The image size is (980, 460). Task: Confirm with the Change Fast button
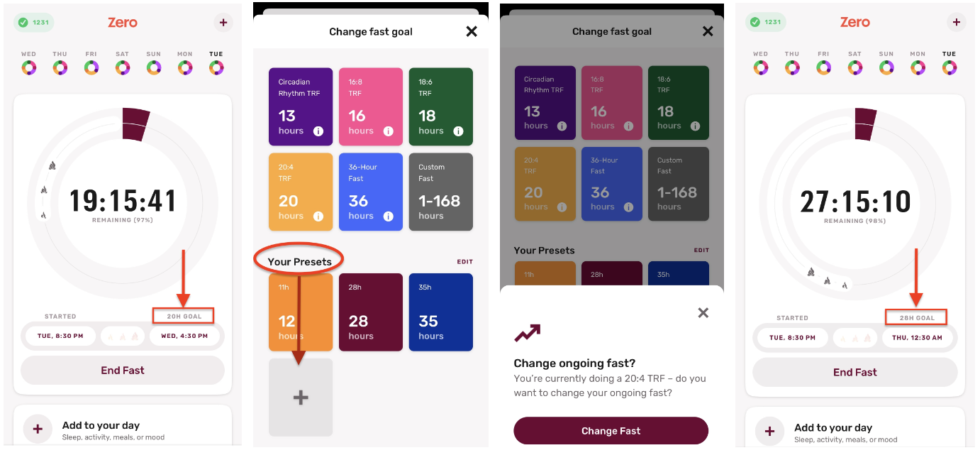611,431
